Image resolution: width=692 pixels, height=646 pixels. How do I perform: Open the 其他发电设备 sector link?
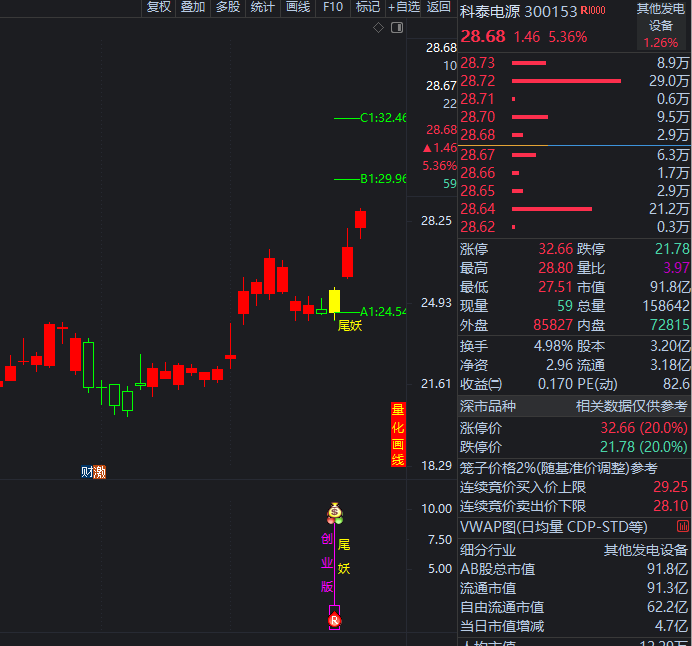[x=661, y=24]
